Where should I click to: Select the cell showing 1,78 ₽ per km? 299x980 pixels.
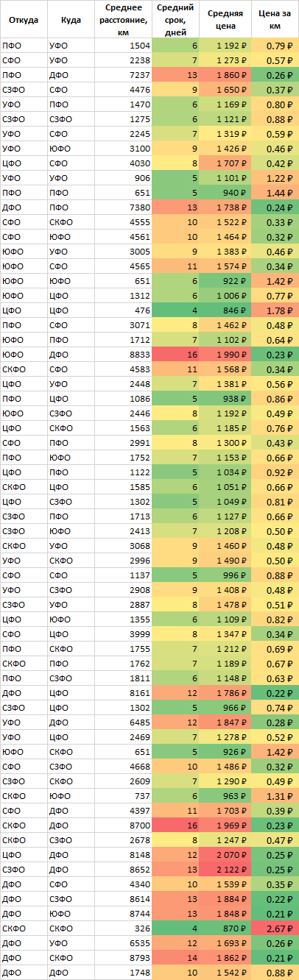275,310
